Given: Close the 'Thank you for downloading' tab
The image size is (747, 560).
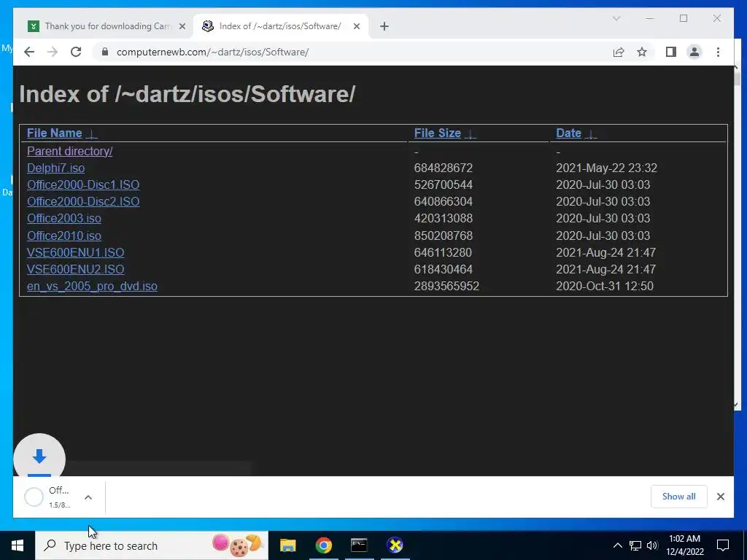Looking at the screenshot, I should pyautogui.click(x=182, y=26).
